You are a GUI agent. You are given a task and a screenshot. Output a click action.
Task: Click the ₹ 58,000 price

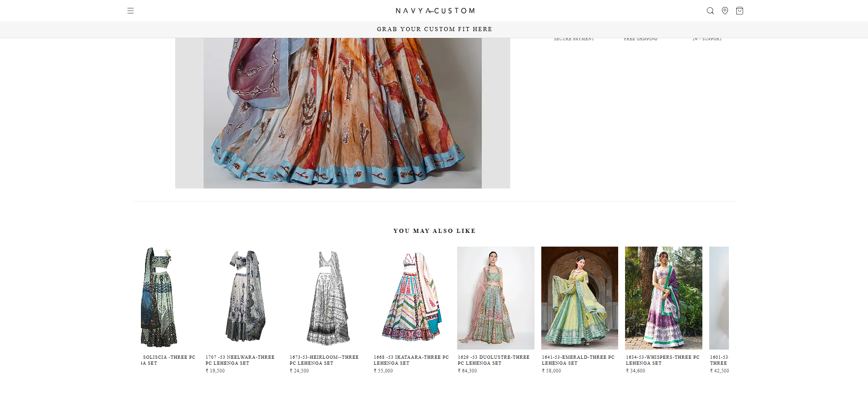(x=551, y=371)
